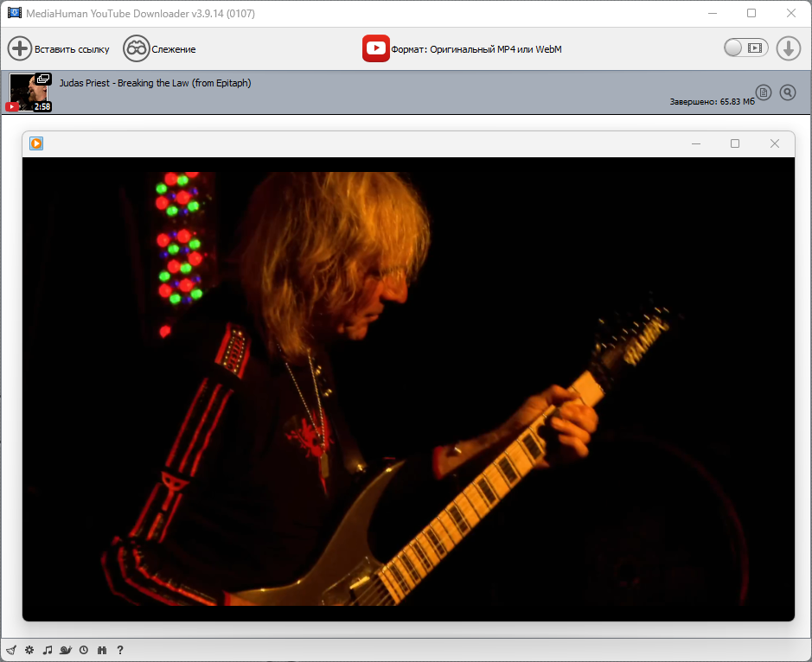Click the MediaHuman app icon in title bar
Screen dimensions: 812x662
pos(14,13)
